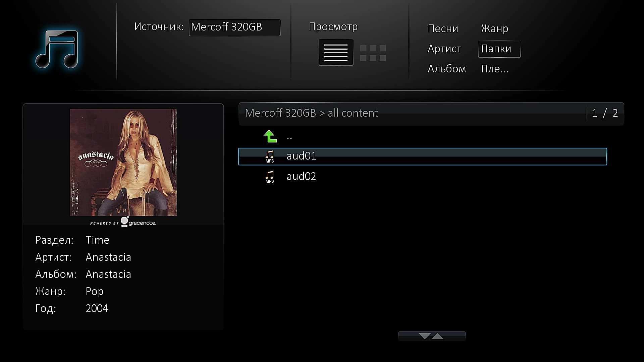
Task: Select the Альбом category
Action: point(446,69)
